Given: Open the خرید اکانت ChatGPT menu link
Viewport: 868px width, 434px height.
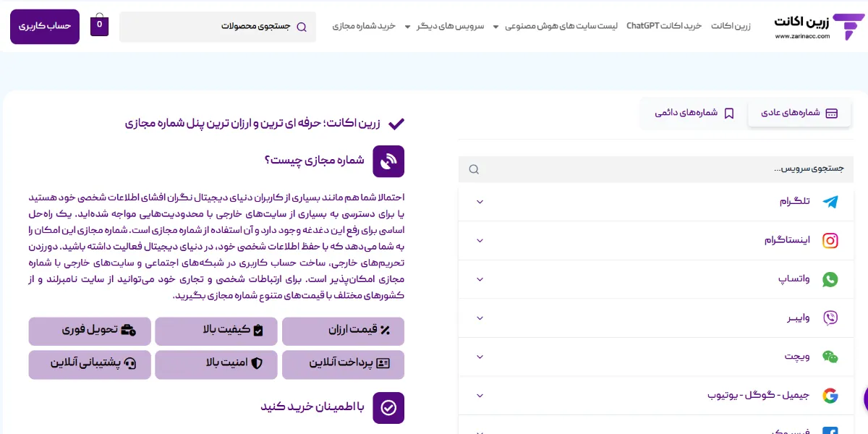Looking at the screenshot, I should [664, 26].
